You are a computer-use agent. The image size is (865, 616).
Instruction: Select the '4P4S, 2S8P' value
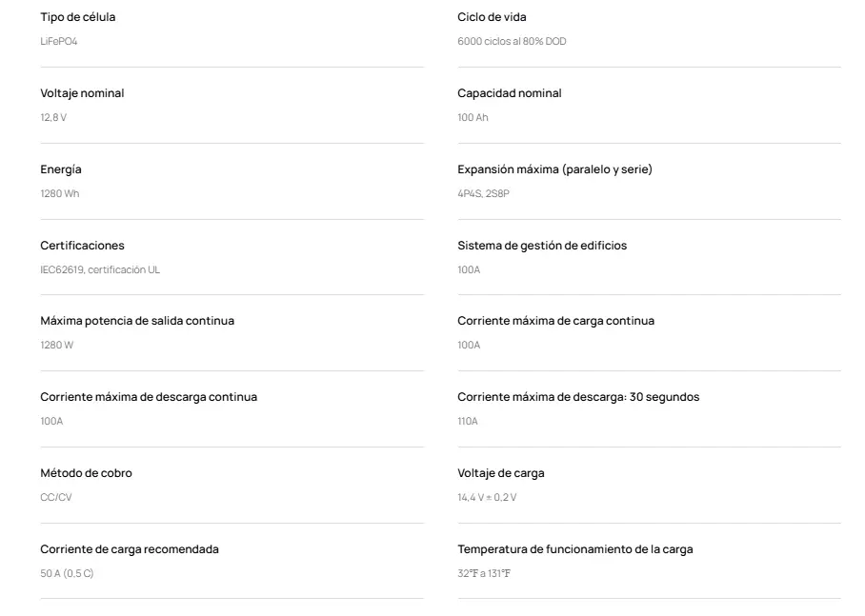click(484, 194)
